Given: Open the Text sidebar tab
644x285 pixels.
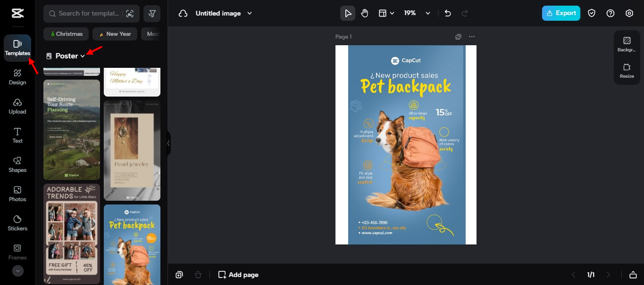Looking at the screenshot, I should coord(18,135).
